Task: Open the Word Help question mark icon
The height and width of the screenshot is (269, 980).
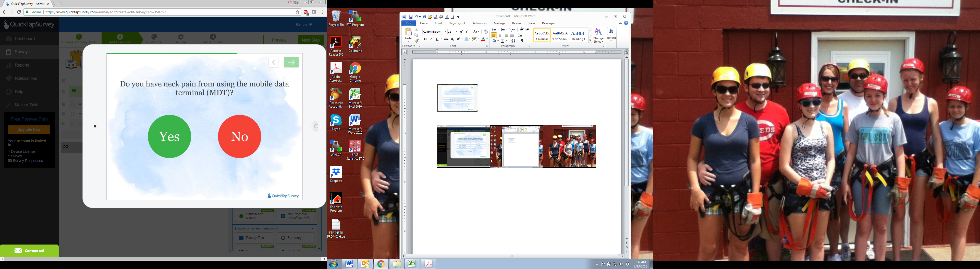Action: [x=626, y=23]
